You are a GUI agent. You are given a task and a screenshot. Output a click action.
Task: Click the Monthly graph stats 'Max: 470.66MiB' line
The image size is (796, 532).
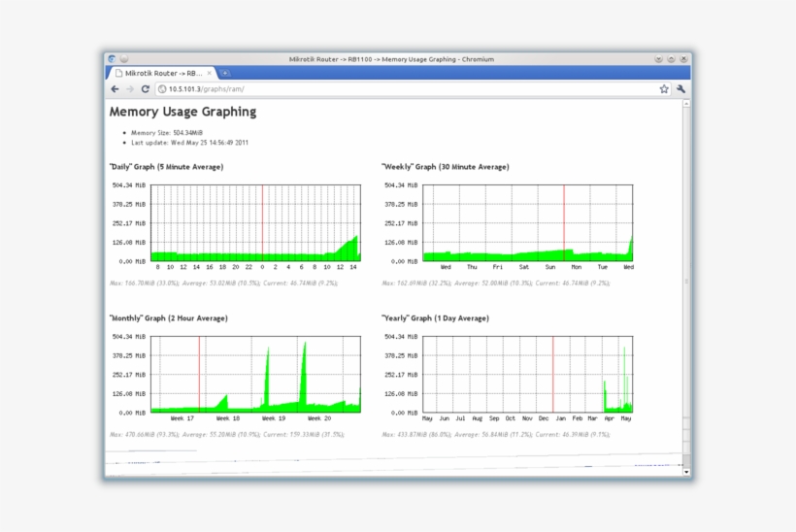(227, 435)
